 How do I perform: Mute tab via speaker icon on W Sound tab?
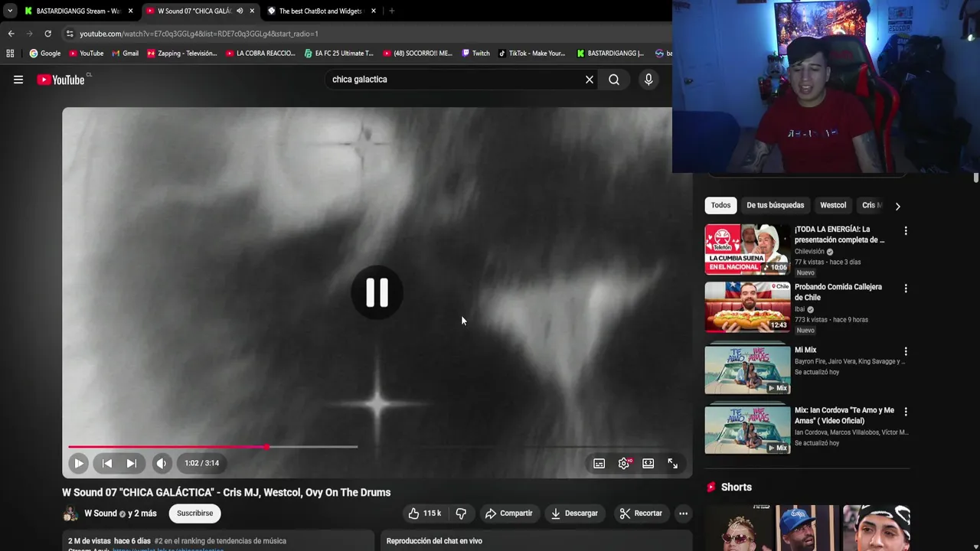240,11
